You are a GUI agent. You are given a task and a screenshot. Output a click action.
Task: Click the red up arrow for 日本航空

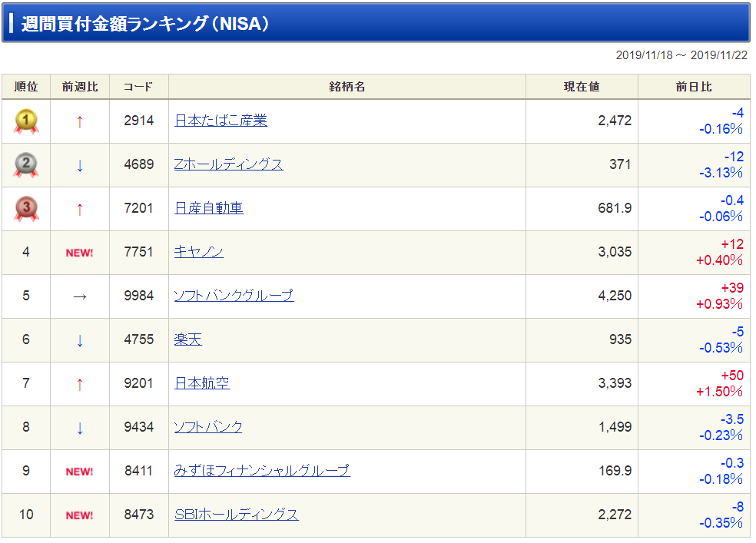point(80,385)
